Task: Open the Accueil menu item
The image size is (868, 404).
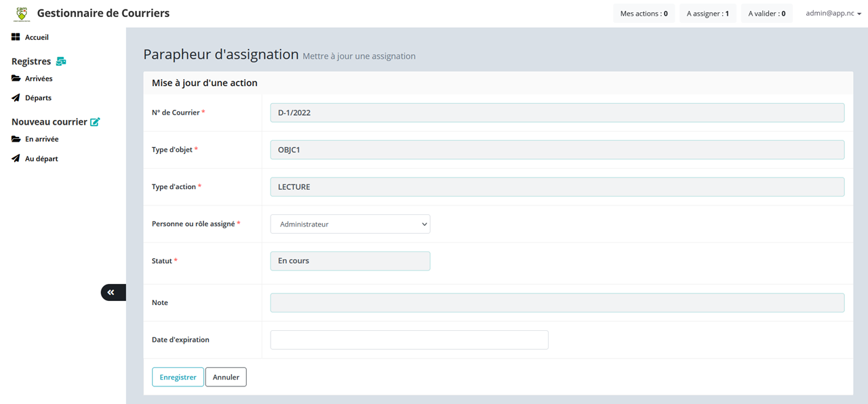Action: coord(37,37)
